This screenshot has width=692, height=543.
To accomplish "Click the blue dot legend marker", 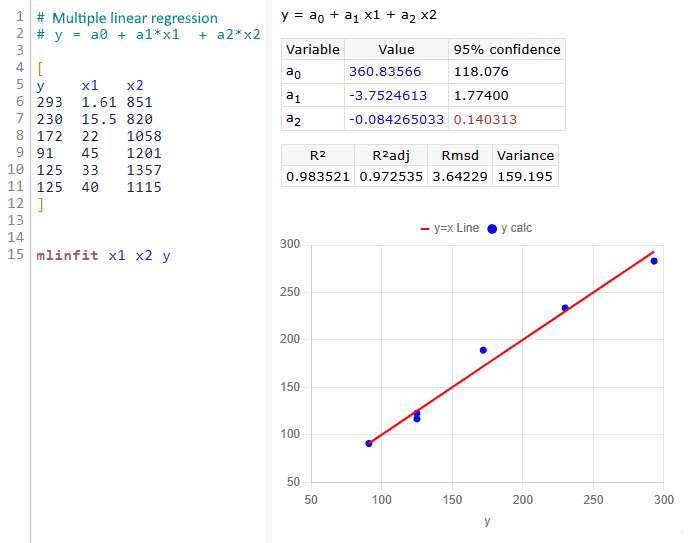I will pos(491,228).
